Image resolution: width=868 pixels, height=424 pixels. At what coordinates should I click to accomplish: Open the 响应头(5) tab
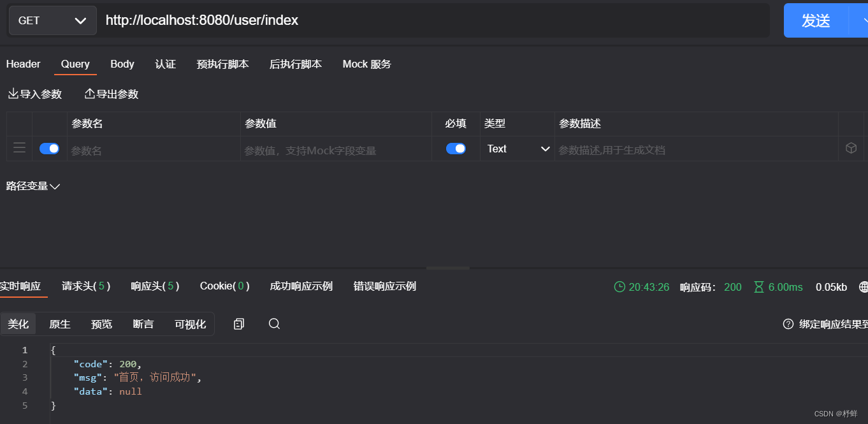click(155, 286)
